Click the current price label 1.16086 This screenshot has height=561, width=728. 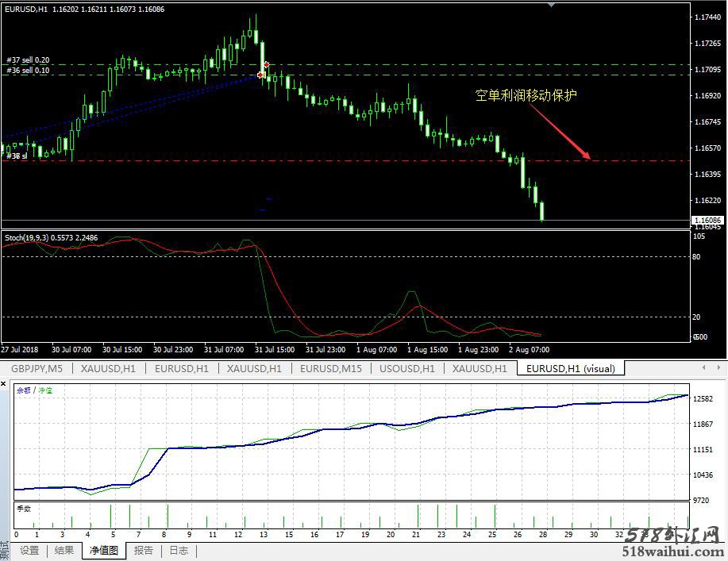(x=708, y=221)
